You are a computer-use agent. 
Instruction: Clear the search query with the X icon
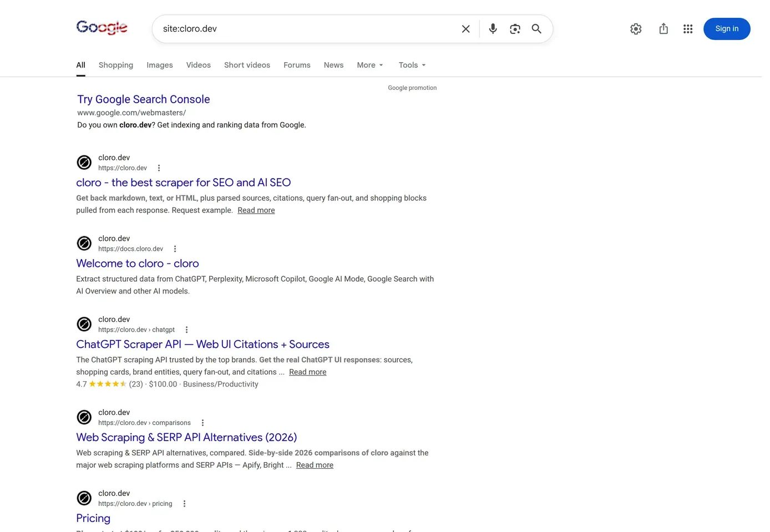[x=466, y=29]
